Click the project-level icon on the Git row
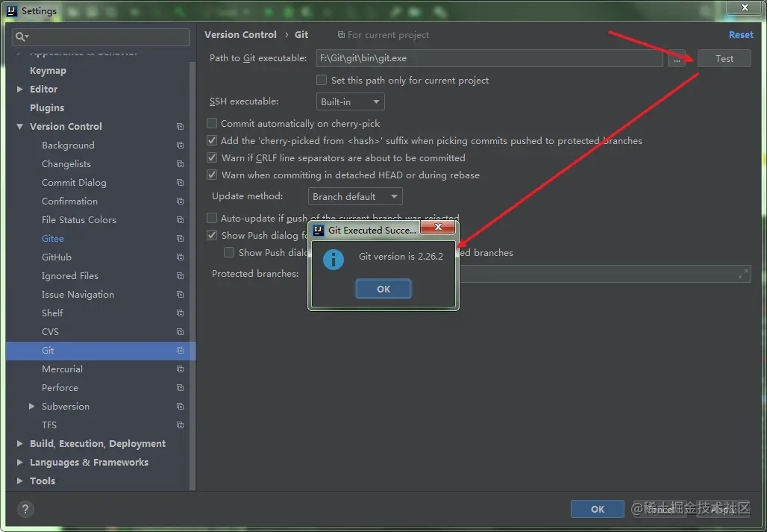The width and height of the screenshot is (767, 532). click(180, 350)
